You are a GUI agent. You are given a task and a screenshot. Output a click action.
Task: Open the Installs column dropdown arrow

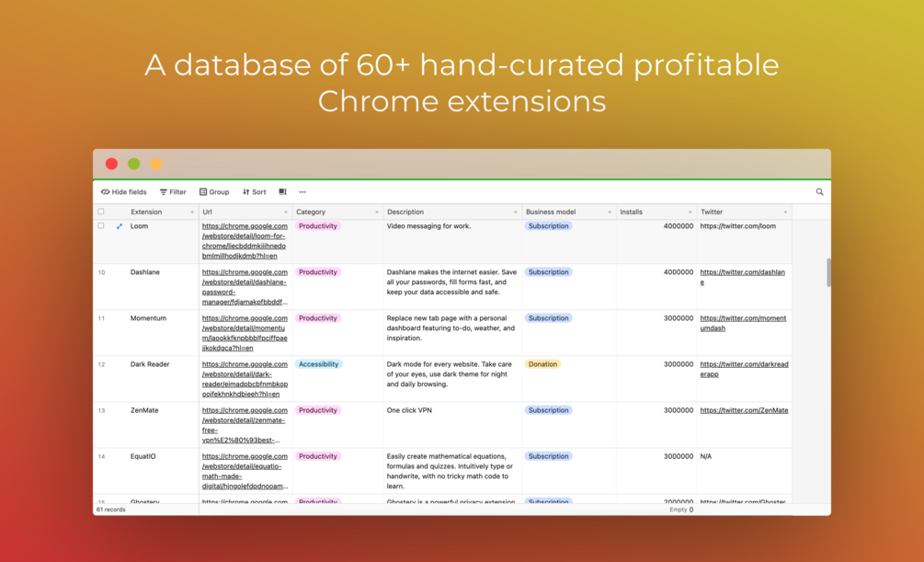[x=690, y=212]
